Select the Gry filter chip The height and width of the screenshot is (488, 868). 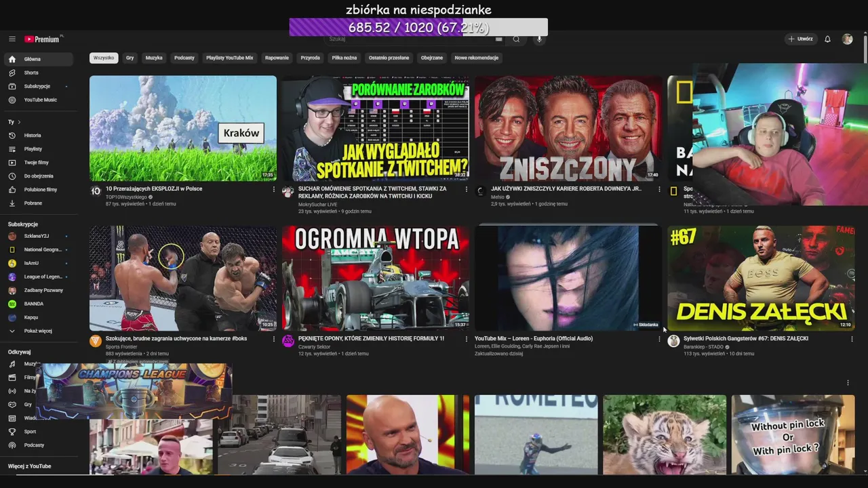[130, 58]
